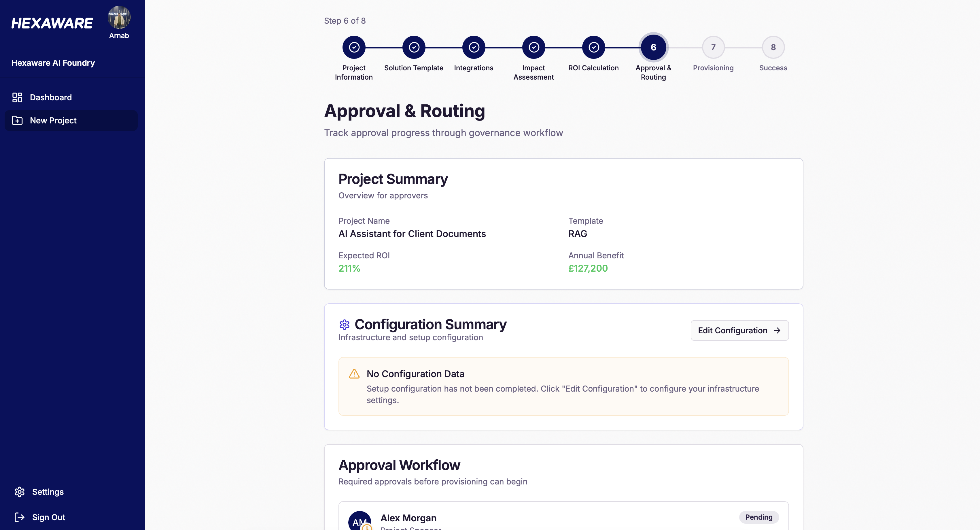Select step 8 Success
The height and width of the screenshot is (530, 980).
point(773,47)
